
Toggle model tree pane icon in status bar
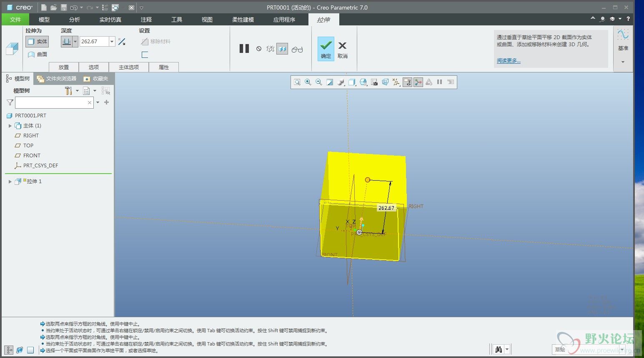9,350
